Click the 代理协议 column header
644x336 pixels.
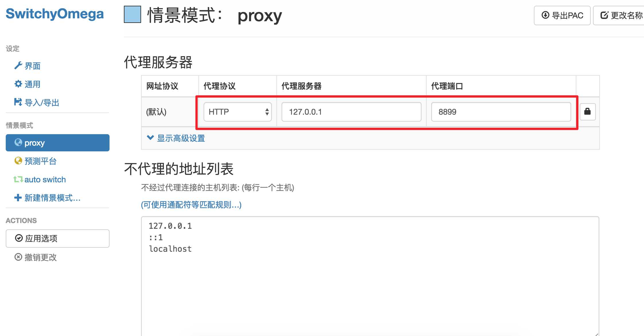tap(220, 86)
